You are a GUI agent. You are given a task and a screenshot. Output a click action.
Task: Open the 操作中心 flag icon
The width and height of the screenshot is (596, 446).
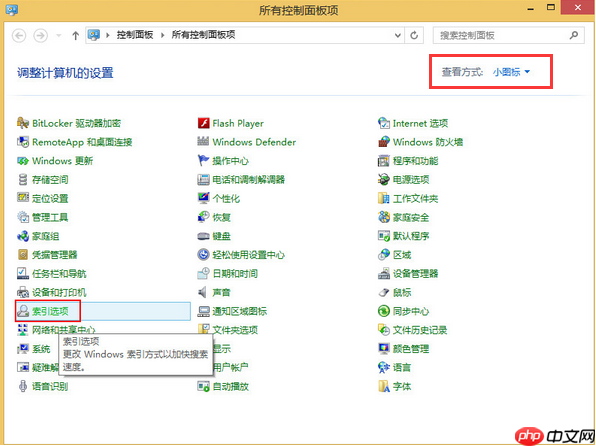(203, 161)
